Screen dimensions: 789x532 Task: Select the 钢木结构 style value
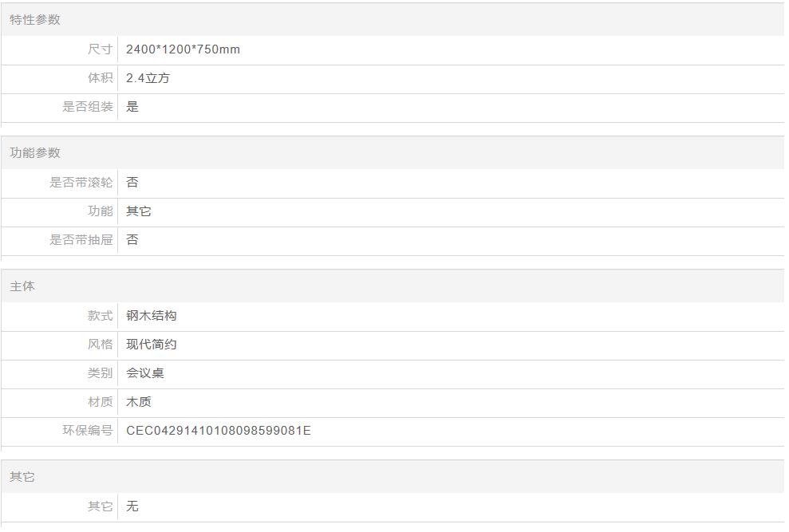152,316
